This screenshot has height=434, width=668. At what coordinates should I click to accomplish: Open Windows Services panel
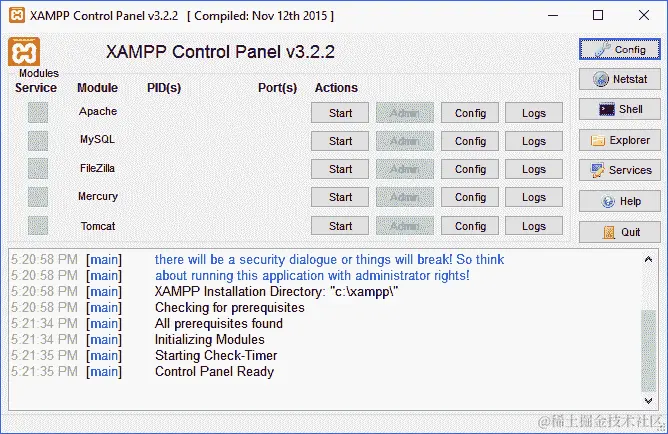click(619, 170)
